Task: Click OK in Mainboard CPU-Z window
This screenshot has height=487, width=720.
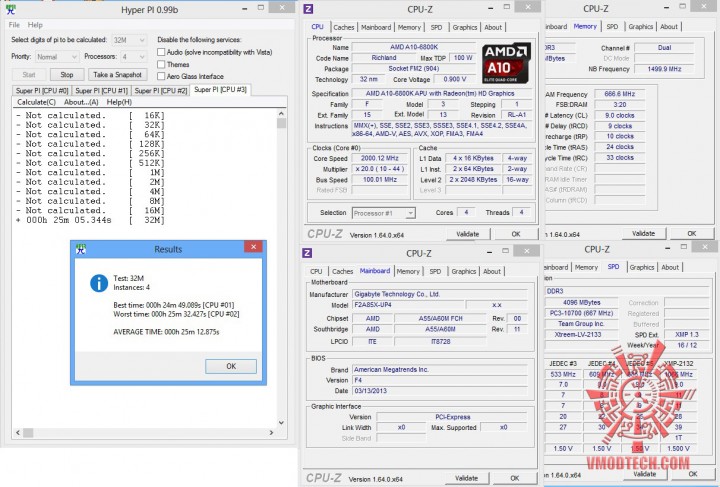Action: point(515,478)
